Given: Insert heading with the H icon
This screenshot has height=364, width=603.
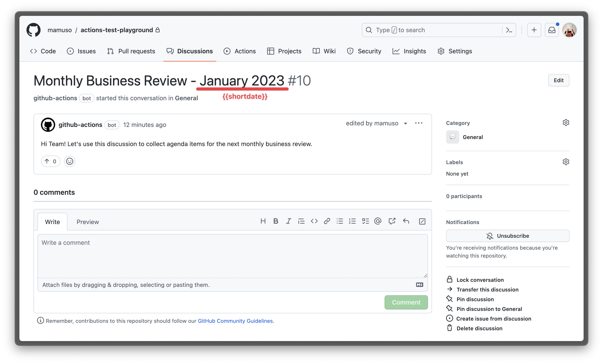Looking at the screenshot, I should coord(263,221).
